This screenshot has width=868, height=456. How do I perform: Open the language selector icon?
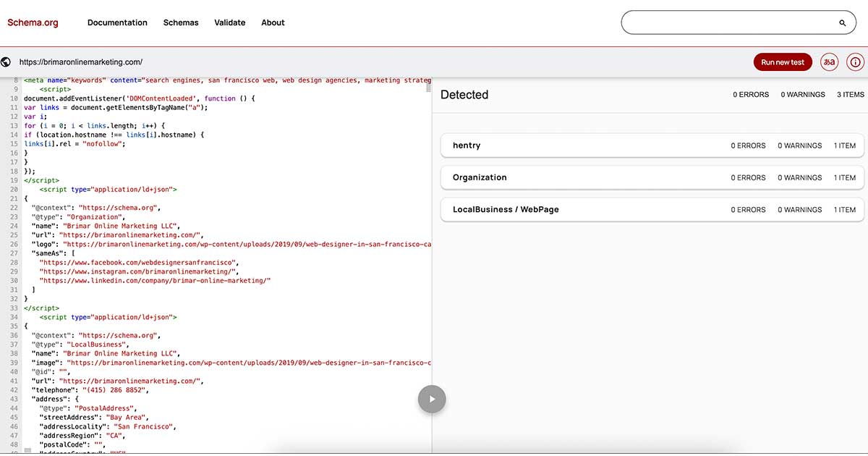tap(830, 62)
